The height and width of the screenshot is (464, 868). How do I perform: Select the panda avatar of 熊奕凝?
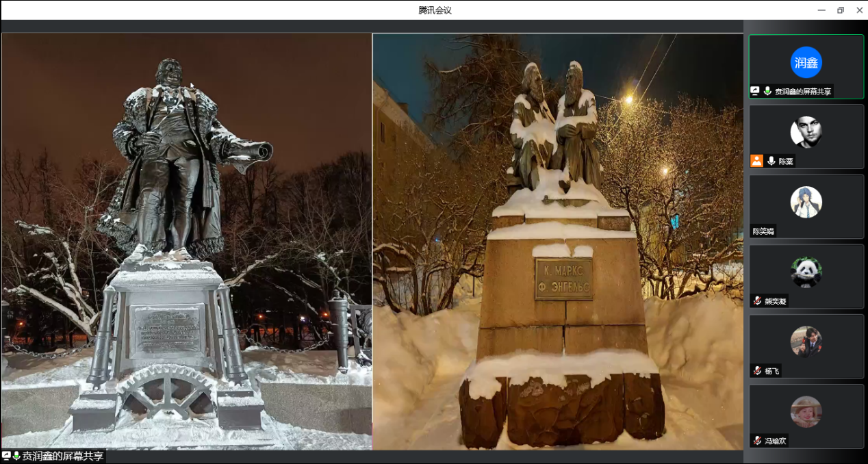[806, 272]
